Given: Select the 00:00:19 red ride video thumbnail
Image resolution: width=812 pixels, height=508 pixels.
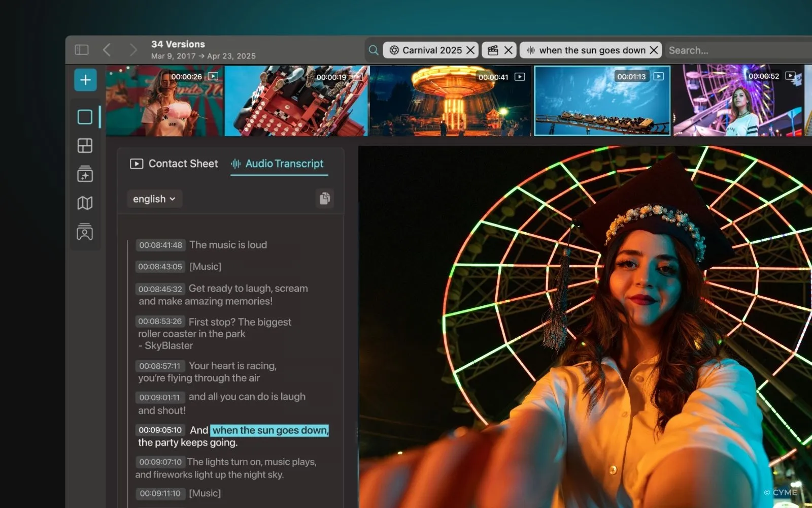Looking at the screenshot, I should click(296, 101).
